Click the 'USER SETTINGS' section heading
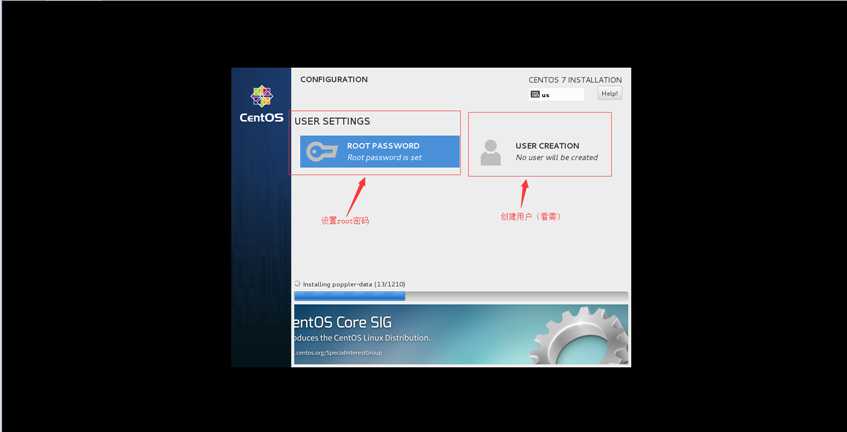Image resolution: width=847 pixels, height=432 pixels. click(332, 122)
